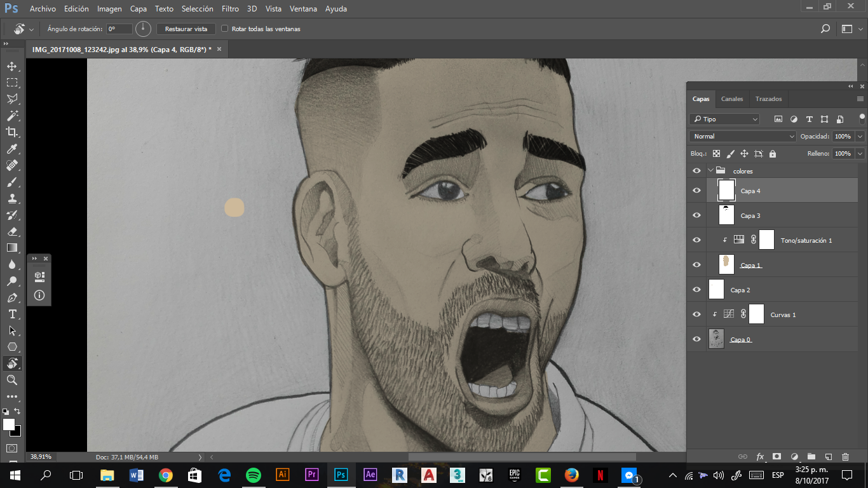Create new fill or adjustment layer icon
868x488 pixels.
tap(794, 456)
